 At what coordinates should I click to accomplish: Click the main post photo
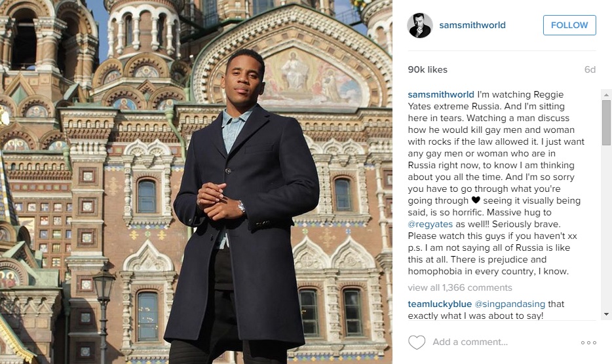196,182
